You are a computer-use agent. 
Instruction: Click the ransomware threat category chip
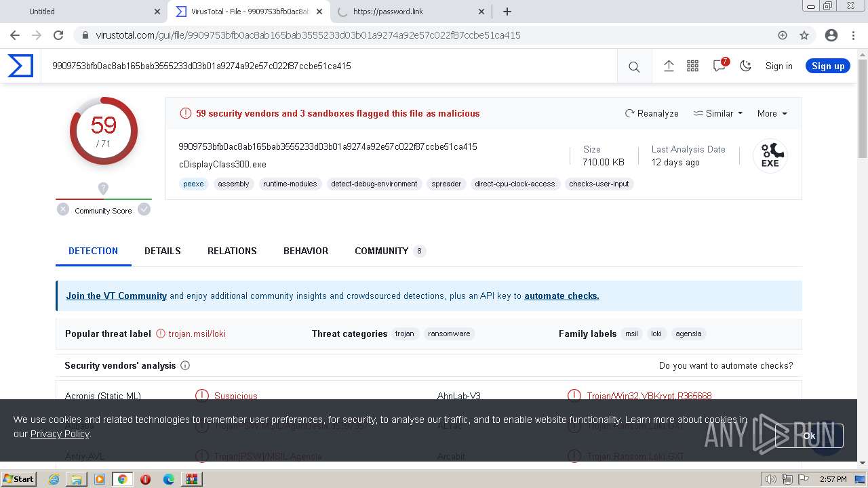pos(449,333)
